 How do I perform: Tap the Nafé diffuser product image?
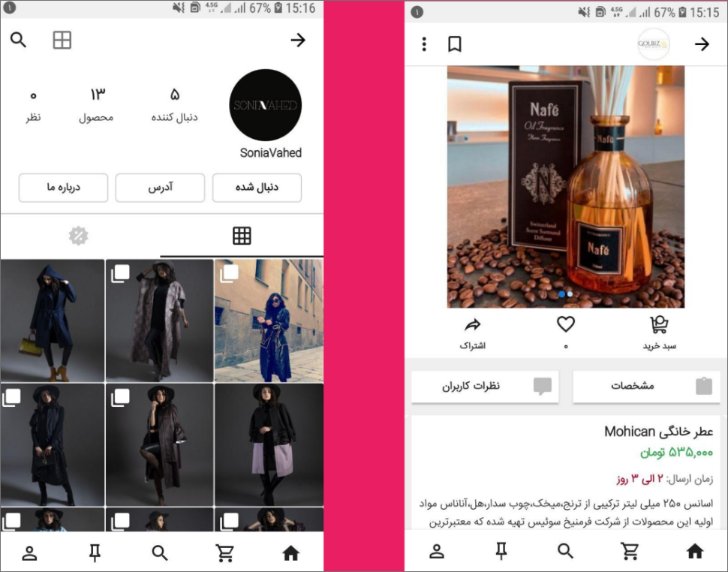click(x=565, y=187)
